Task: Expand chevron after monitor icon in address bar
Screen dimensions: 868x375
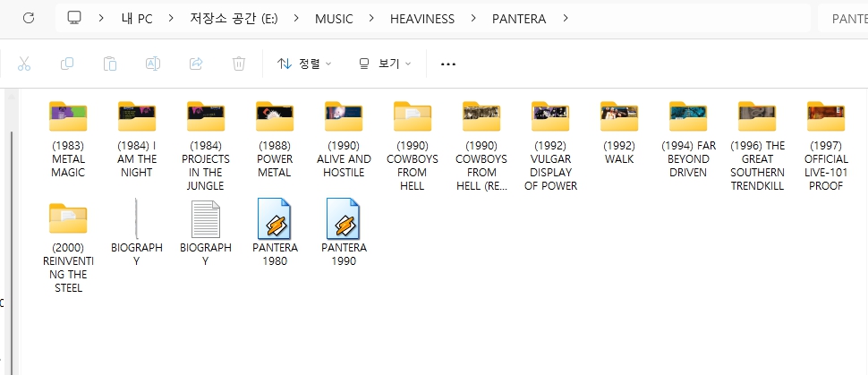Action: point(101,18)
